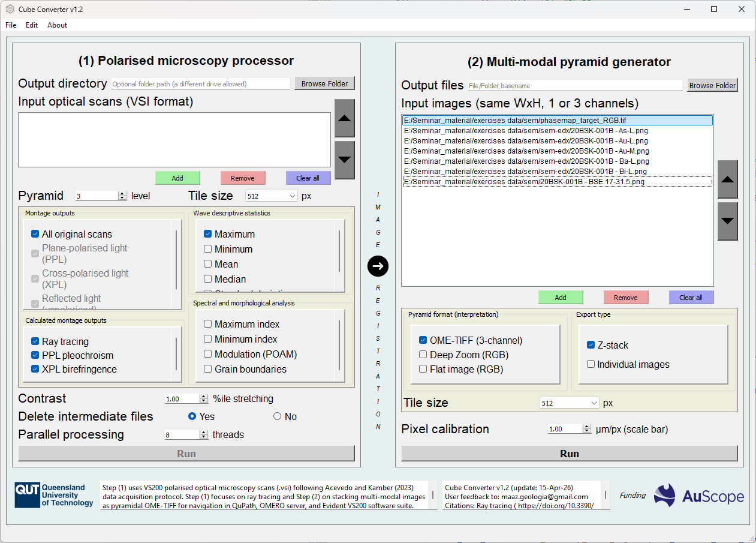Open the About menu
Image resolution: width=756 pixels, height=543 pixels.
coord(58,25)
